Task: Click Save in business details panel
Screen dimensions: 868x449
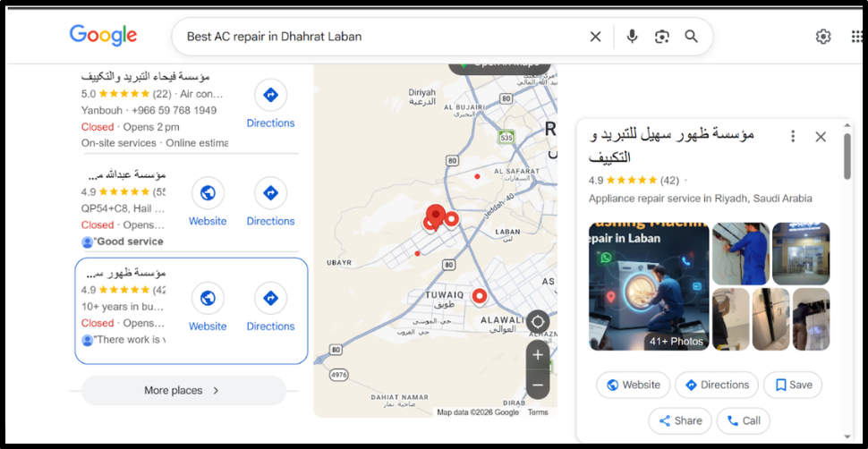Action: click(x=793, y=385)
